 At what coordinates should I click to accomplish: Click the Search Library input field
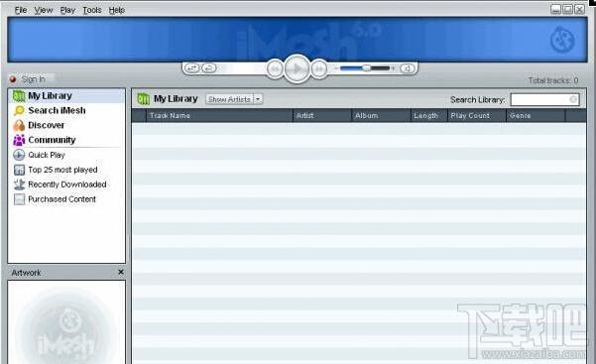click(544, 99)
